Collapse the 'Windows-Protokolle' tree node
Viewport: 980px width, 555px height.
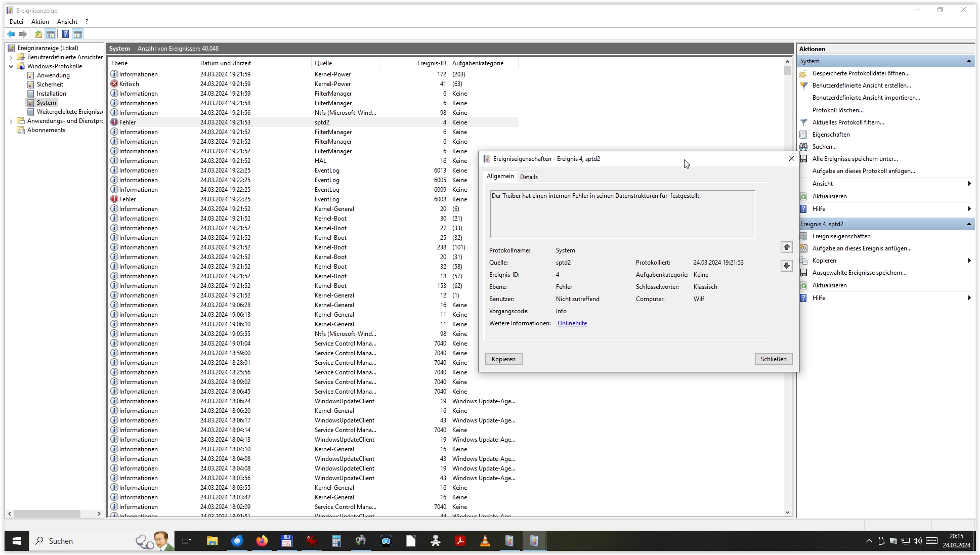[11, 66]
